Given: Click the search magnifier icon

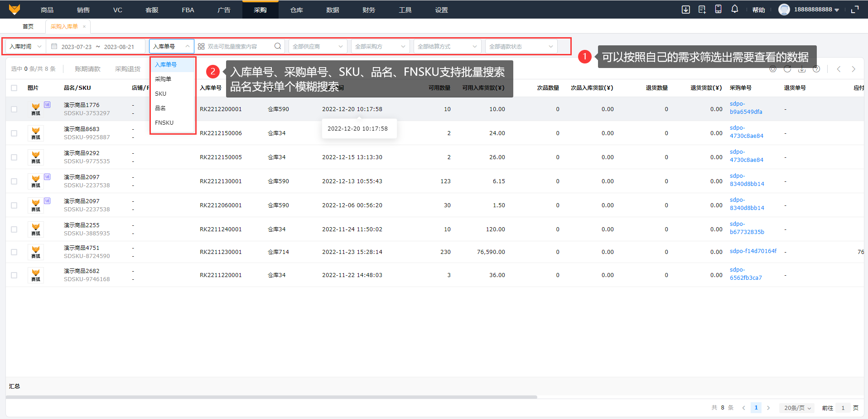Looking at the screenshot, I should point(278,46).
